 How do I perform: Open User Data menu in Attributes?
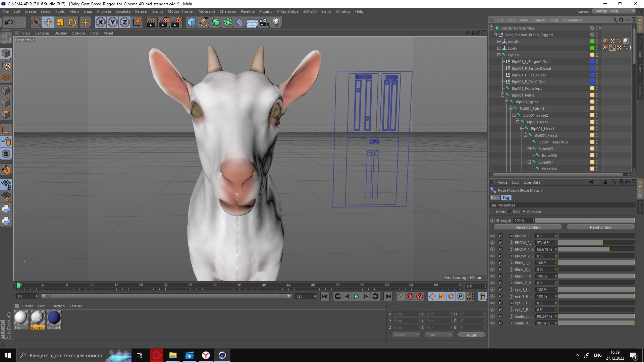pos(532,182)
